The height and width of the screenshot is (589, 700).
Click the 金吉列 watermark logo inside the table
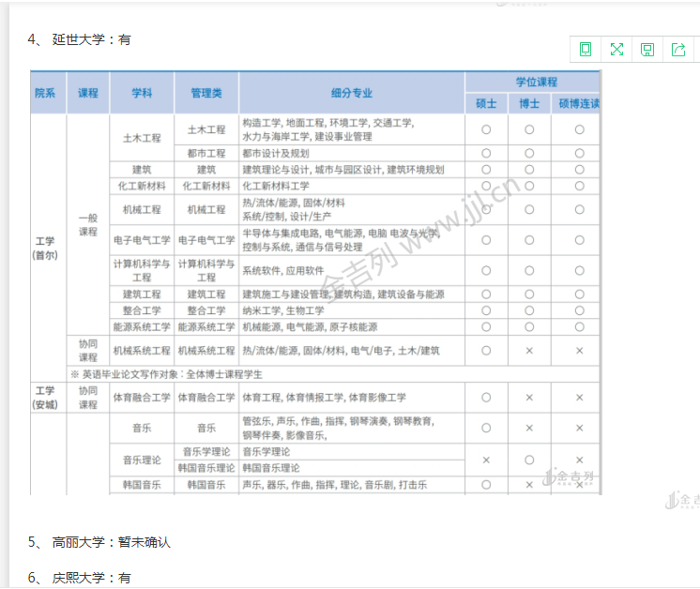(x=572, y=476)
